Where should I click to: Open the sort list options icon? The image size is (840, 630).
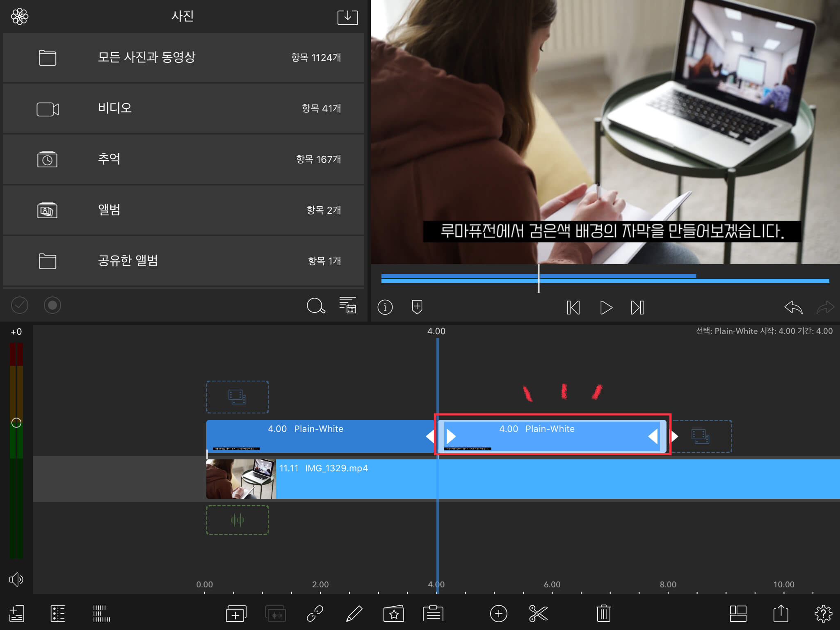[348, 305]
